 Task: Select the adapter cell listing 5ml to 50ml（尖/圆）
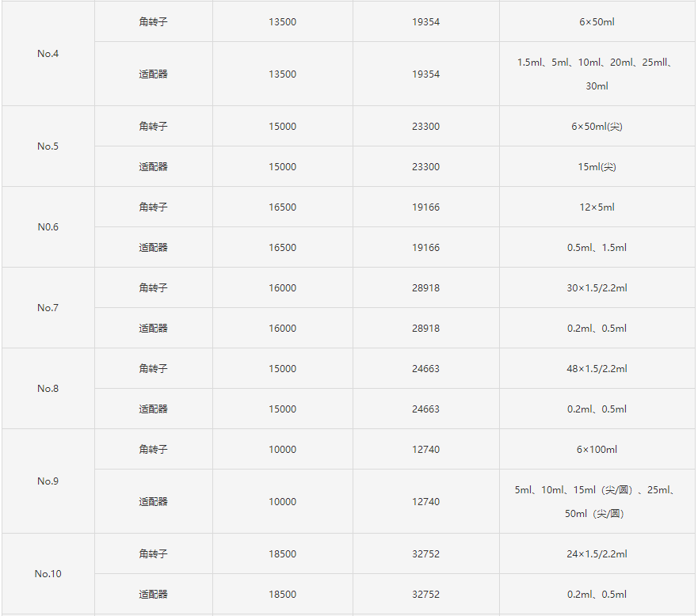point(597,502)
